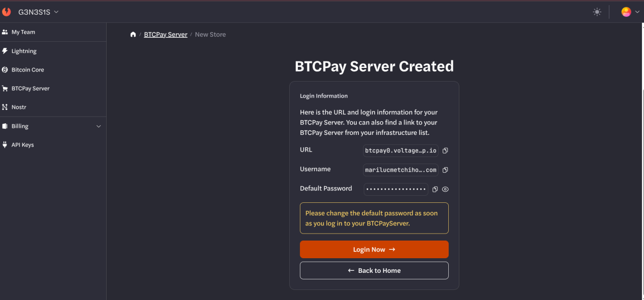Click the URL field btcpay0.voltage…p.io
The width and height of the screenshot is (644, 300).
tap(401, 151)
